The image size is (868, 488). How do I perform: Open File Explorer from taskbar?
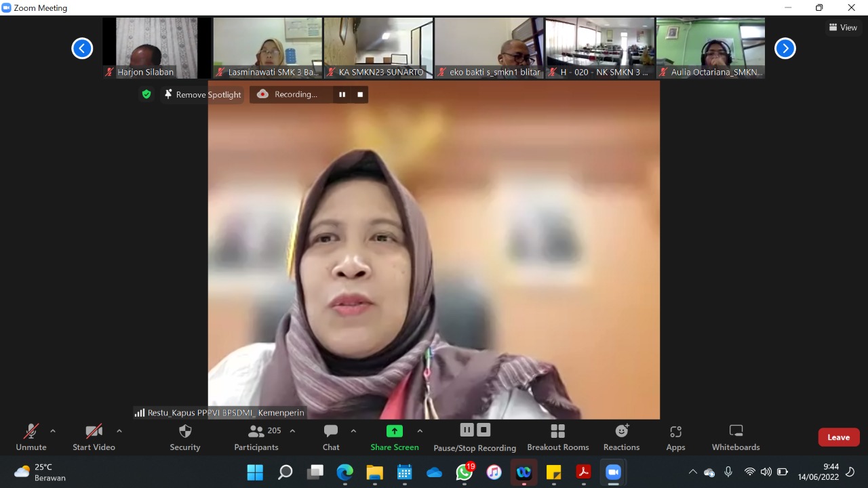pos(375,472)
